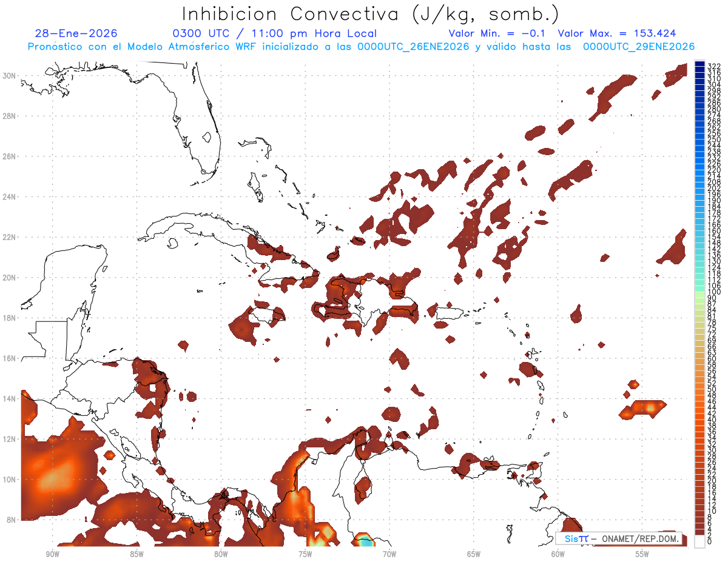Click the "0000UTC_29ENE2026" valid-until time
This screenshot has width=728, height=562.
point(639,47)
